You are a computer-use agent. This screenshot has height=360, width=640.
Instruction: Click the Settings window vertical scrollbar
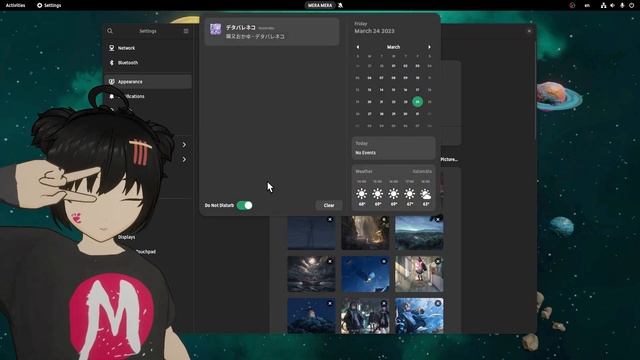tap(535, 90)
